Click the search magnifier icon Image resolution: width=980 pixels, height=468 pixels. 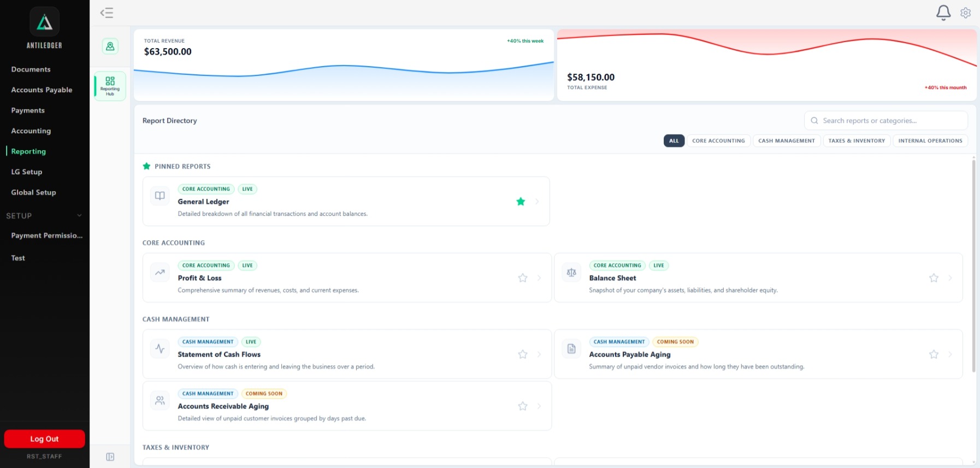[x=814, y=121]
